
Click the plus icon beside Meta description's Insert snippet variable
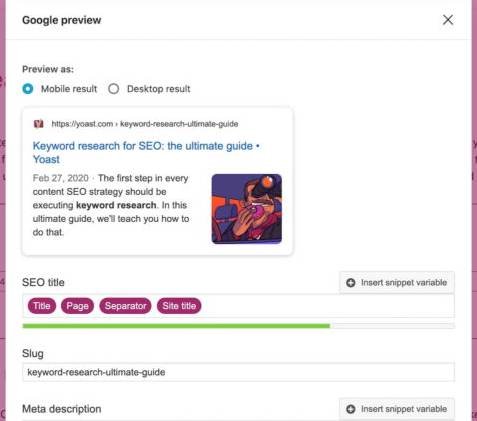click(351, 409)
